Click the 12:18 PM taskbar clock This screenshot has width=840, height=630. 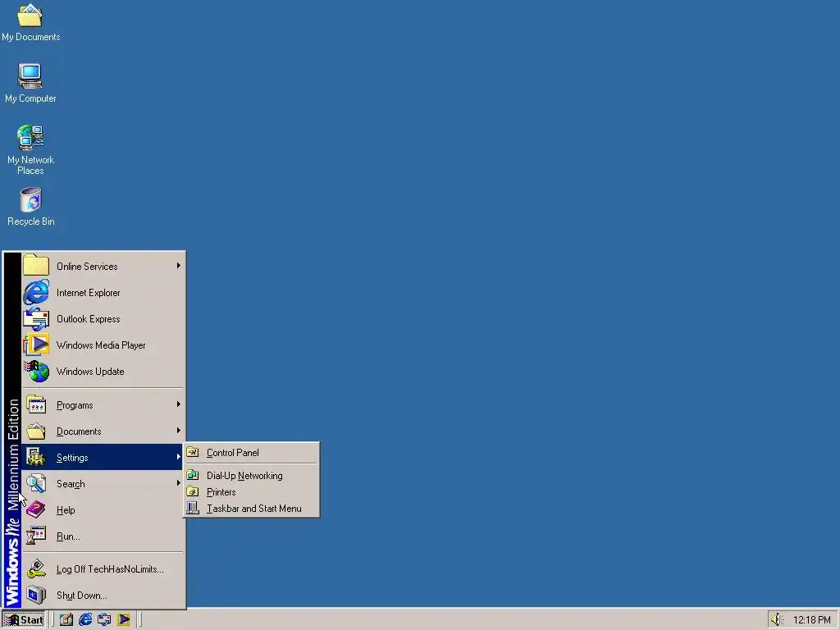[811, 620]
